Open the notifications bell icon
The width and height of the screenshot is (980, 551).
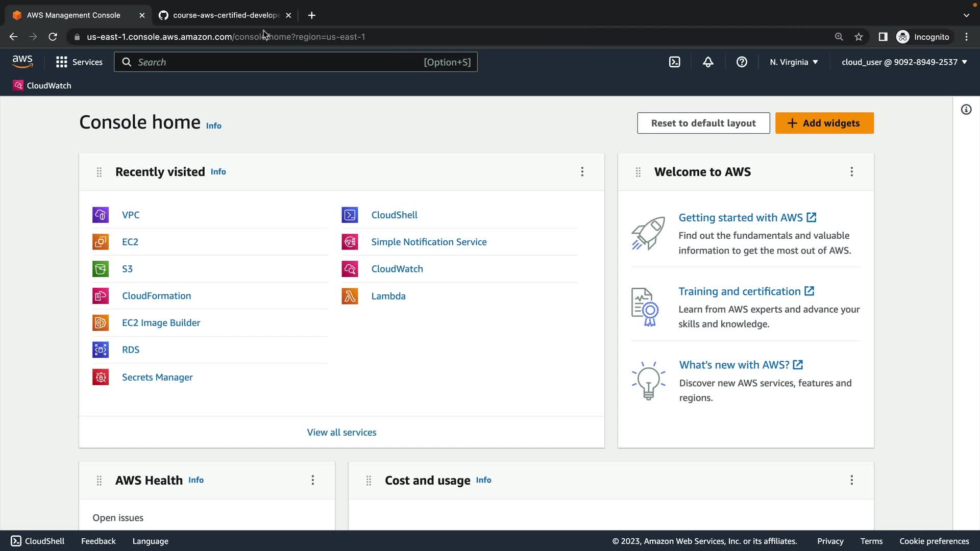click(x=708, y=62)
